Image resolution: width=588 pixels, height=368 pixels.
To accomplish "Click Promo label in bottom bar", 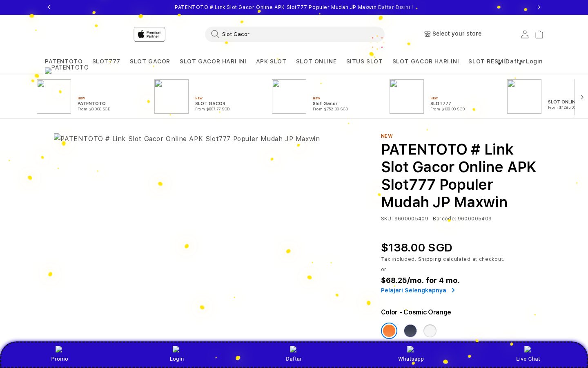I will (60, 359).
